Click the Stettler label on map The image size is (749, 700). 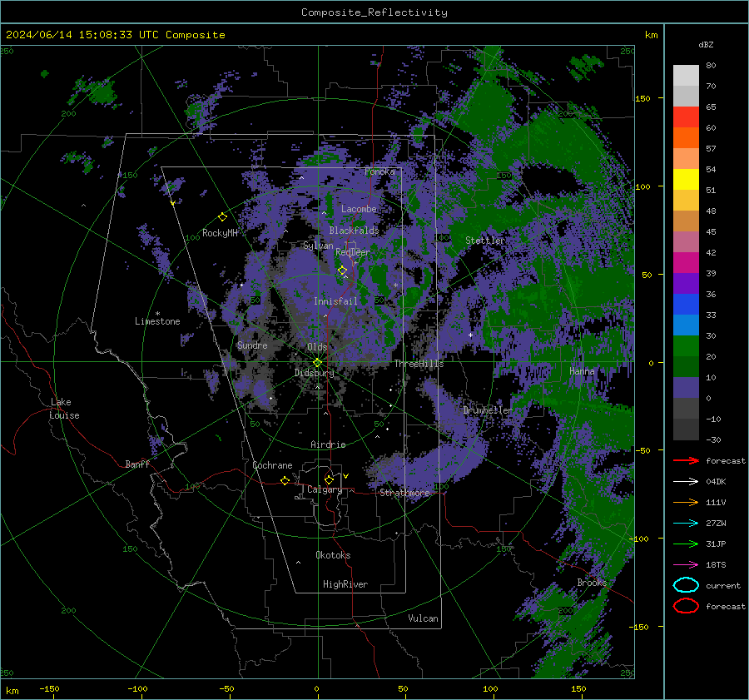(485, 241)
